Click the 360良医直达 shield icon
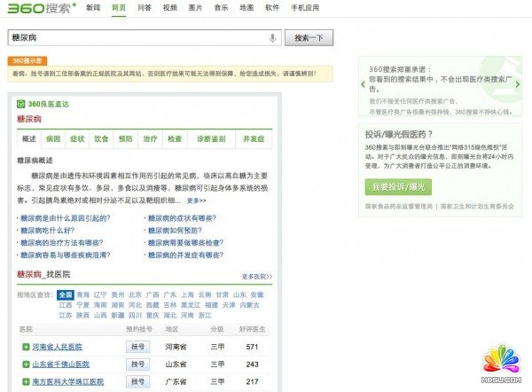 pyautogui.click(x=20, y=104)
